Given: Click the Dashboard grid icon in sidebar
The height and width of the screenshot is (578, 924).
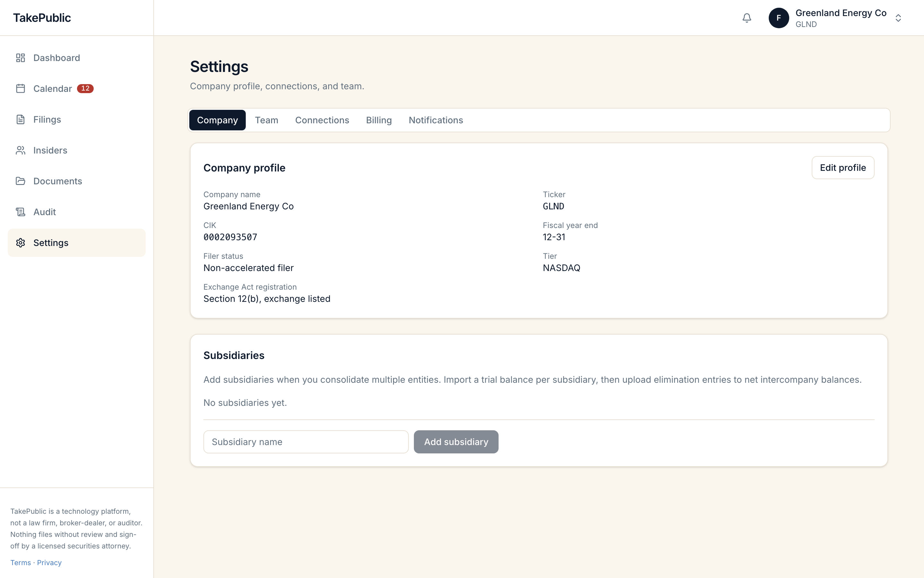Looking at the screenshot, I should pyautogui.click(x=20, y=58).
